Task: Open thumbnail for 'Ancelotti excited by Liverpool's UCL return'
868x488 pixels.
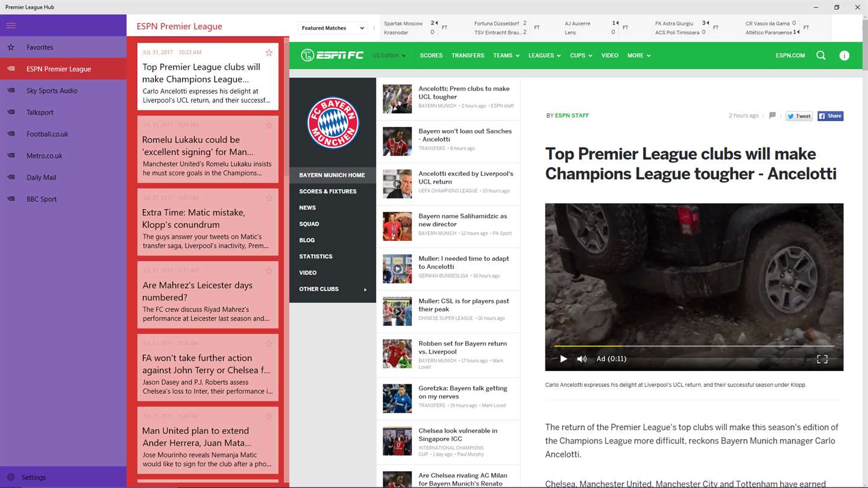Action: [x=397, y=184]
